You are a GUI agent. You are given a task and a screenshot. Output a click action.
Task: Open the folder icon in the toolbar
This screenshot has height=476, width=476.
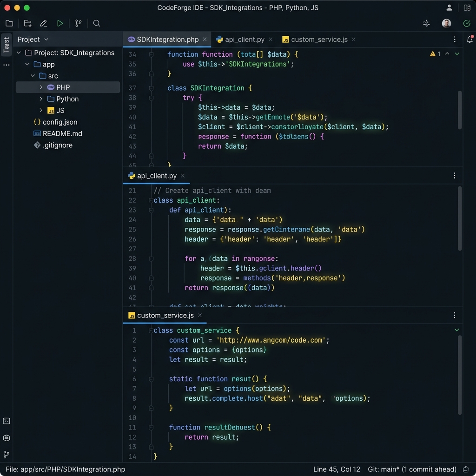pyautogui.click(x=9, y=23)
